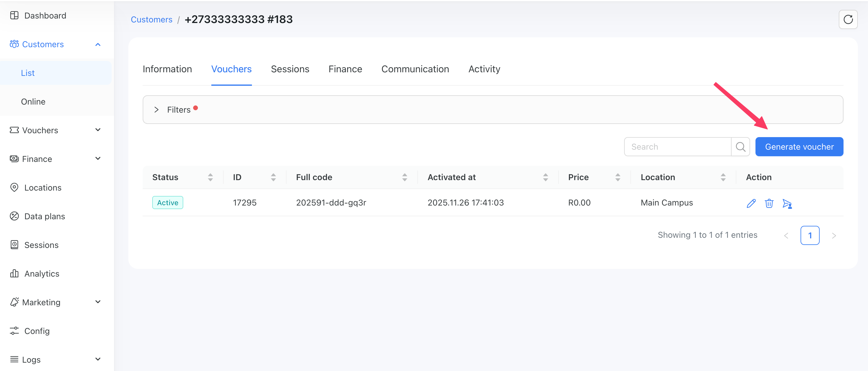Click the Generate voucher button
Screen dimensions: 868x371
coord(799,147)
